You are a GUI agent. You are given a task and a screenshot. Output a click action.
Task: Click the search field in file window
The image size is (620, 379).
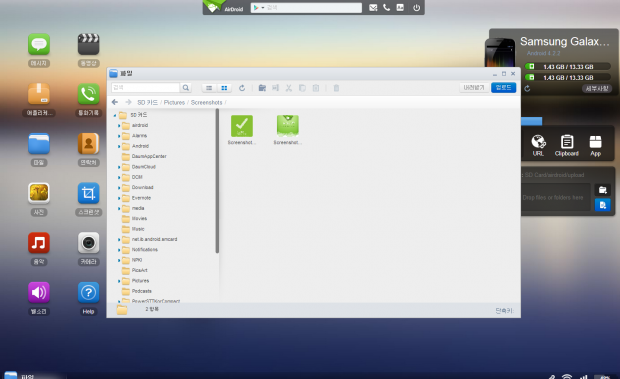coord(146,88)
